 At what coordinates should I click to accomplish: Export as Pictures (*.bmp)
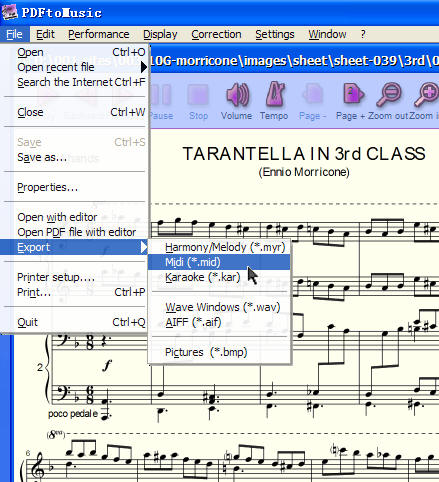tap(219, 352)
